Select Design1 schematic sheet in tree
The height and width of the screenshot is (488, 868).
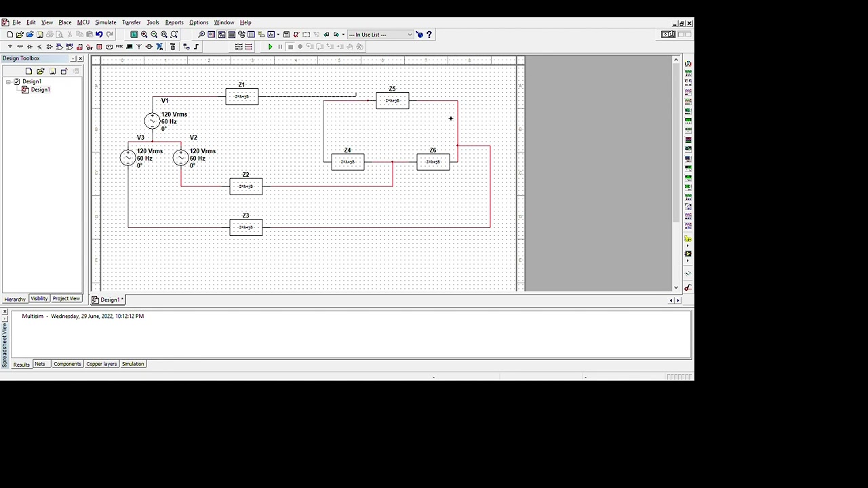[x=40, y=89]
